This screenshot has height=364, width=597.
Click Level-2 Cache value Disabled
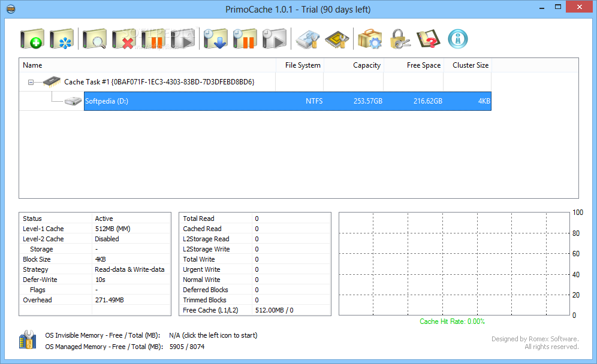click(x=107, y=239)
